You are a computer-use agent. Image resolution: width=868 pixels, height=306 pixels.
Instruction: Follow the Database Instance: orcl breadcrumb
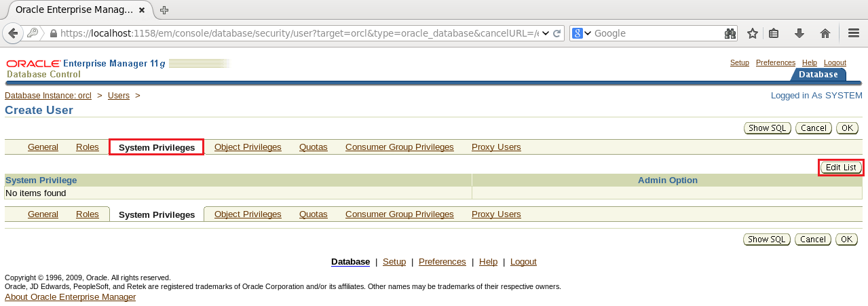(48, 96)
